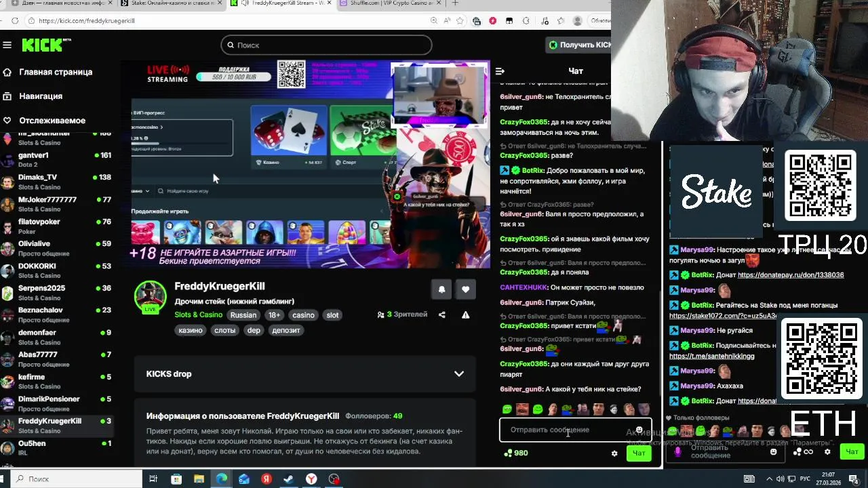Select the депозит tag

pyautogui.click(x=285, y=330)
